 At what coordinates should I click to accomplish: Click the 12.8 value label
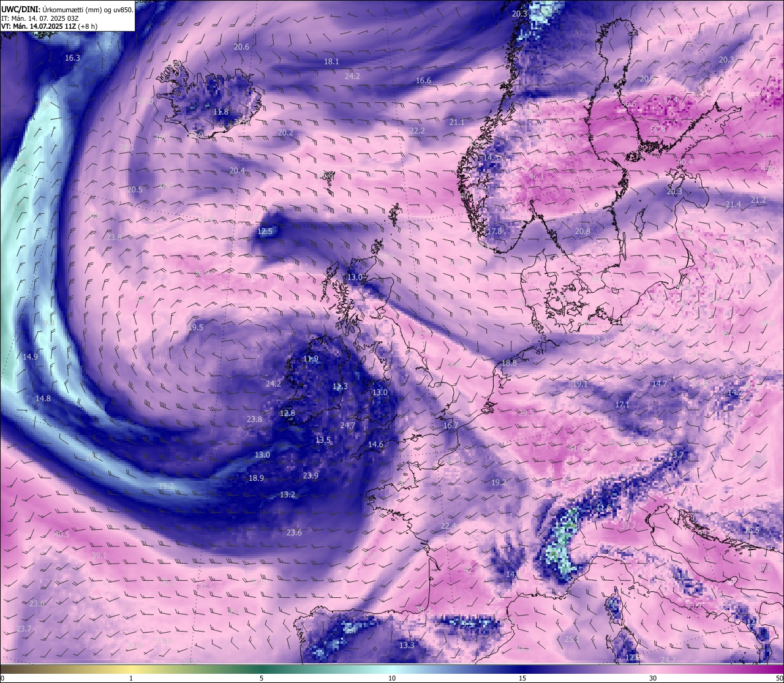point(287,413)
